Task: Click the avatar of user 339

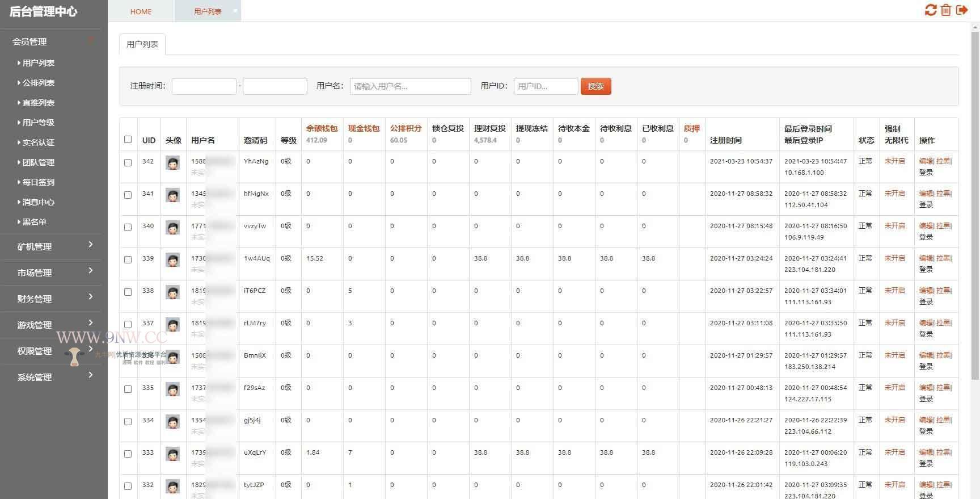Action: tap(173, 260)
